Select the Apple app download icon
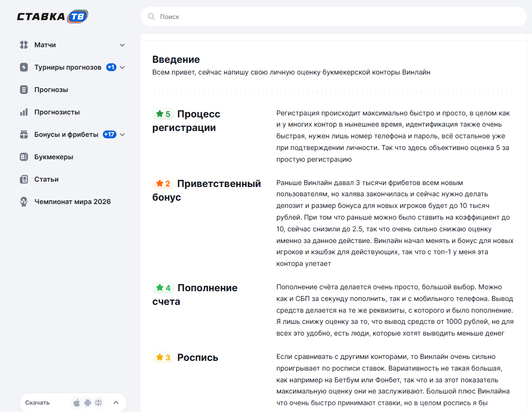Viewport: 532px width, 412px height. 76,403
